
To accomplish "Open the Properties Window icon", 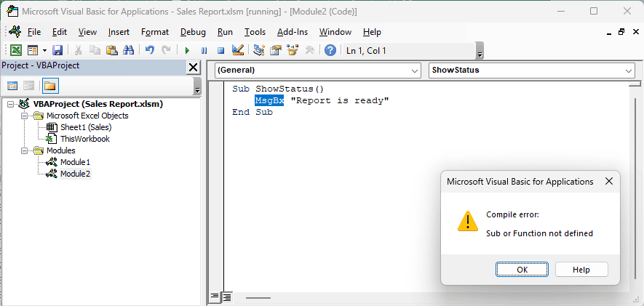I will [276, 50].
